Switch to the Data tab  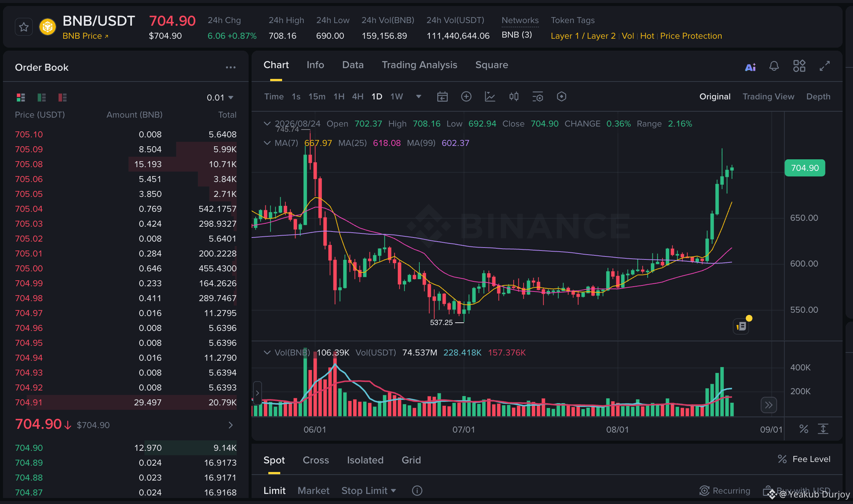pyautogui.click(x=353, y=65)
